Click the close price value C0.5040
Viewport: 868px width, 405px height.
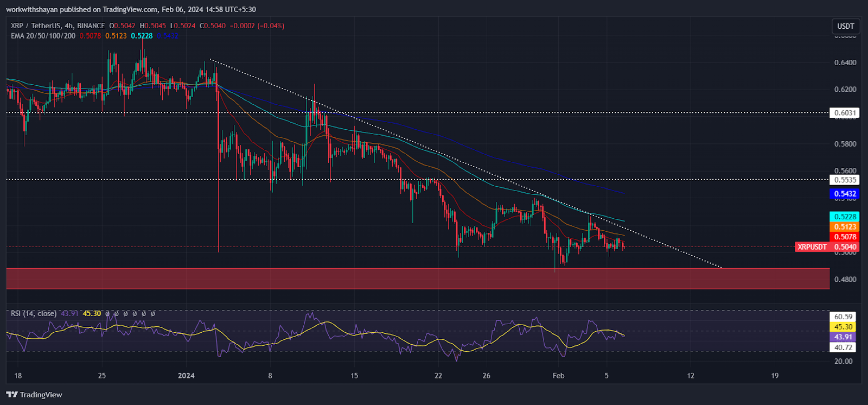coord(213,26)
